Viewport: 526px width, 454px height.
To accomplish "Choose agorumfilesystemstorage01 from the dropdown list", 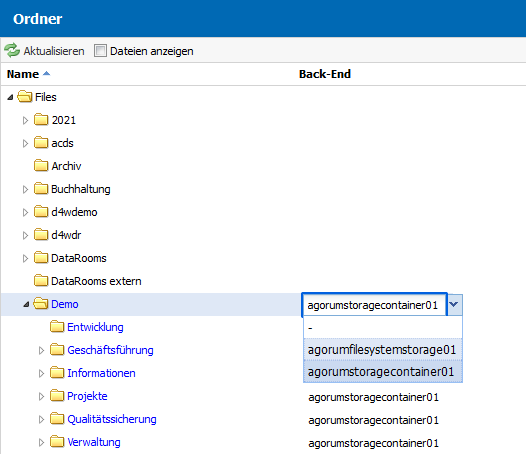I will [x=383, y=350].
